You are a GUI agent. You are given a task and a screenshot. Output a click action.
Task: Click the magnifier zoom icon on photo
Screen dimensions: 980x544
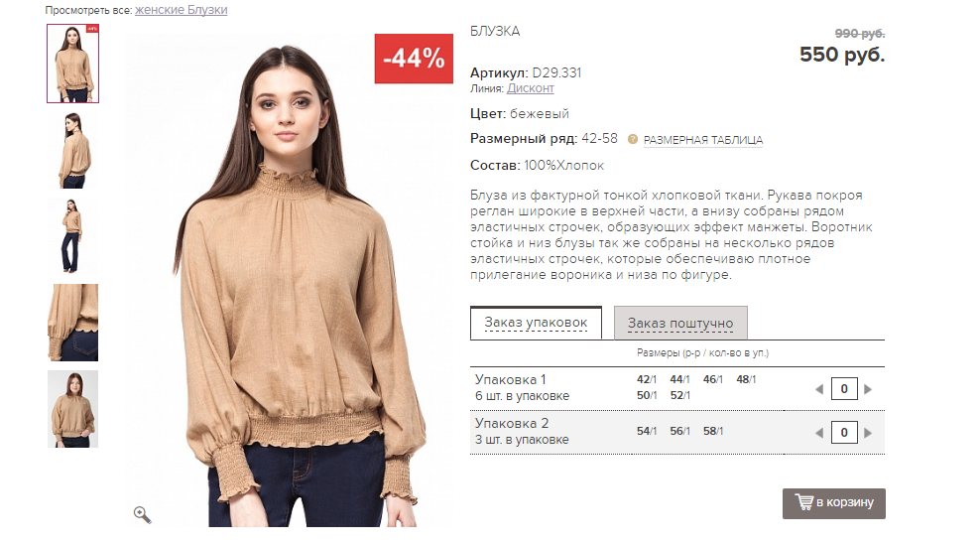coord(143,514)
